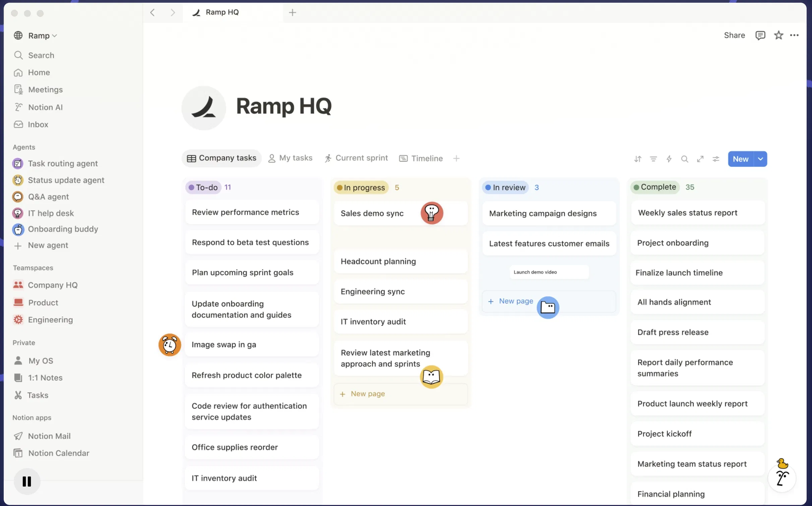This screenshot has height=506, width=812.
Task: Open the Notion Calendar icon
Action: point(18,453)
